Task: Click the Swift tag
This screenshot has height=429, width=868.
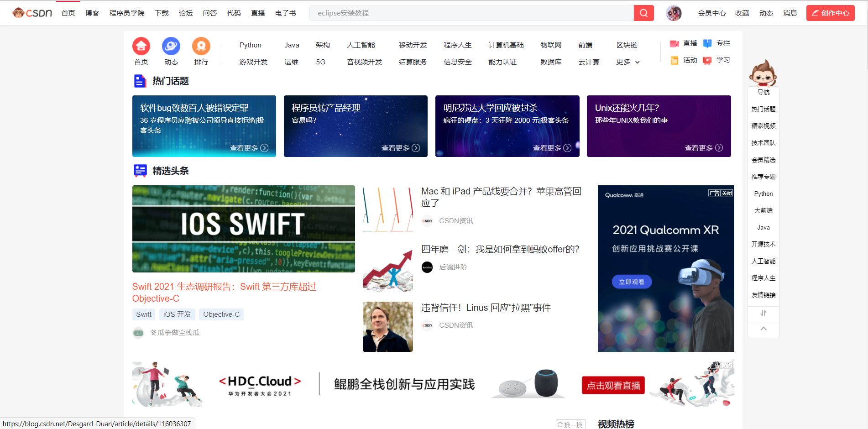Action: [x=144, y=314]
